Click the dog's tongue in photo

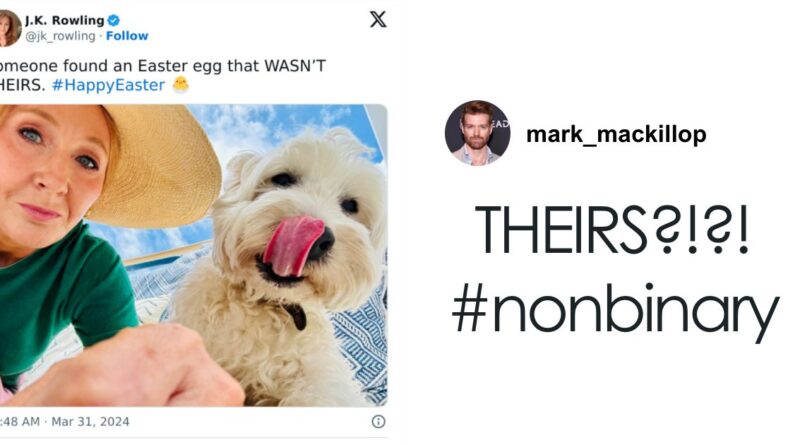292,244
